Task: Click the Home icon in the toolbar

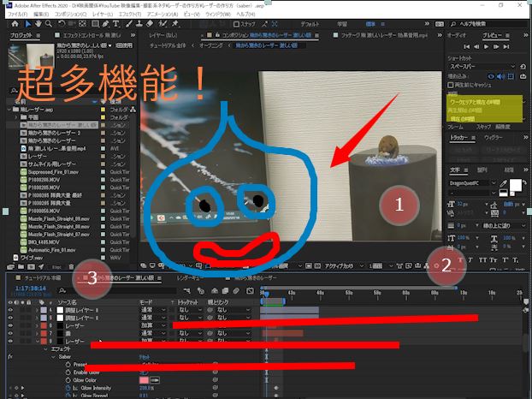Action: (15, 24)
